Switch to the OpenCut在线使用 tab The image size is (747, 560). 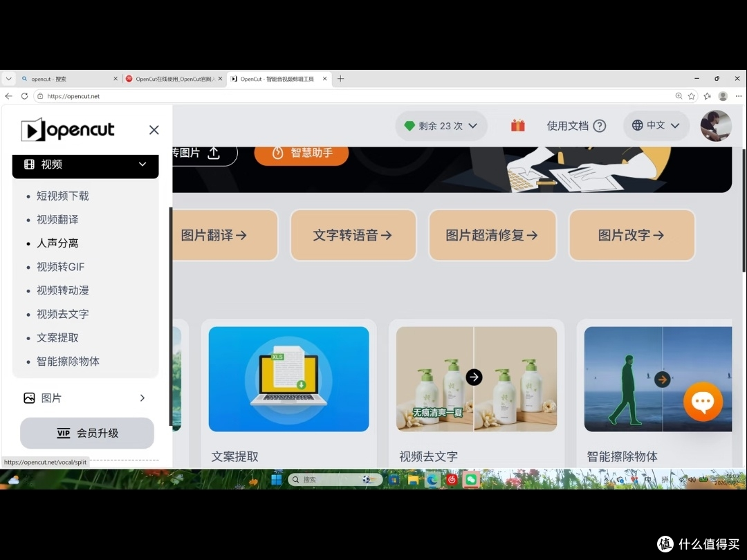pos(174,79)
